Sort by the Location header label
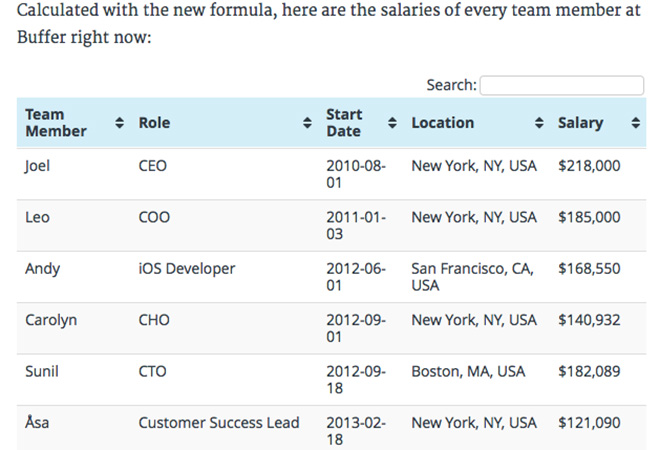Screen dimensions: 660x450 coord(443,123)
